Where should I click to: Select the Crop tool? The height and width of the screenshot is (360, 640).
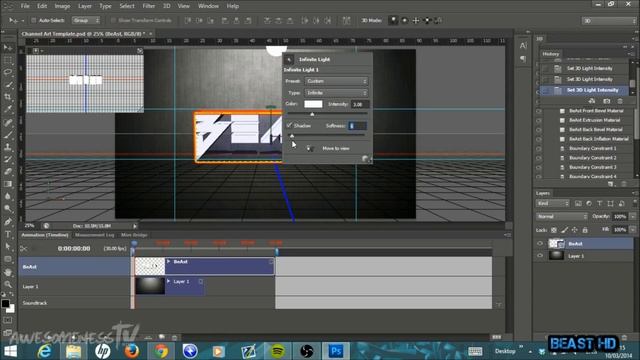coord(8,97)
